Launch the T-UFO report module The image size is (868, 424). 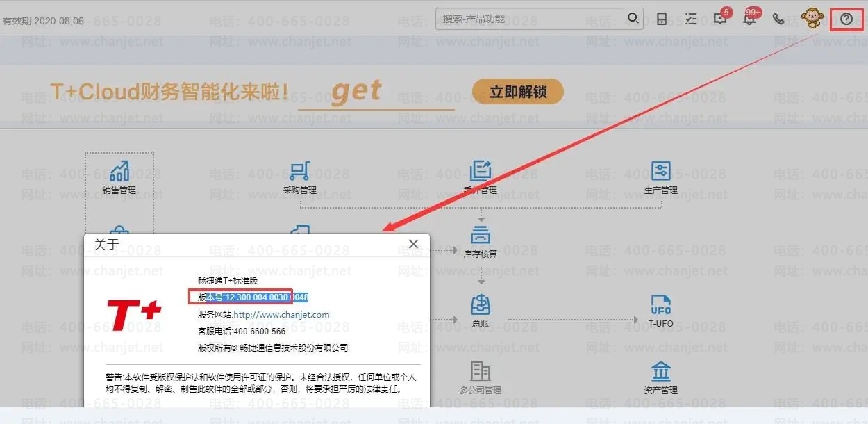pyautogui.click(x=660, y=311)
